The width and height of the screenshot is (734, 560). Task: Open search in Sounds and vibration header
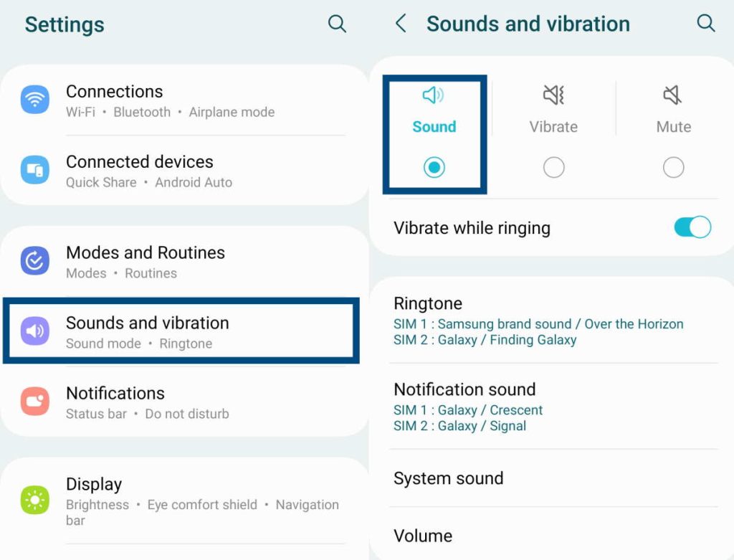(706, 24)
